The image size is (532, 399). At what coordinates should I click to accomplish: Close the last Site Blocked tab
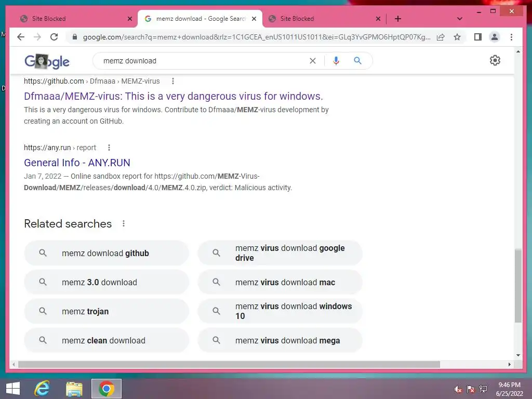click(378, 19)
